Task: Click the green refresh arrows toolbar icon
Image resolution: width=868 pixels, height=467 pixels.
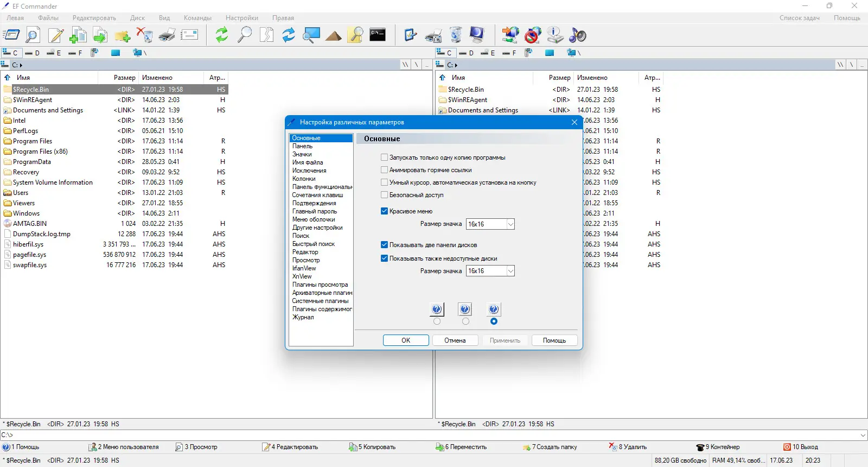Action: tap(222, 35)
